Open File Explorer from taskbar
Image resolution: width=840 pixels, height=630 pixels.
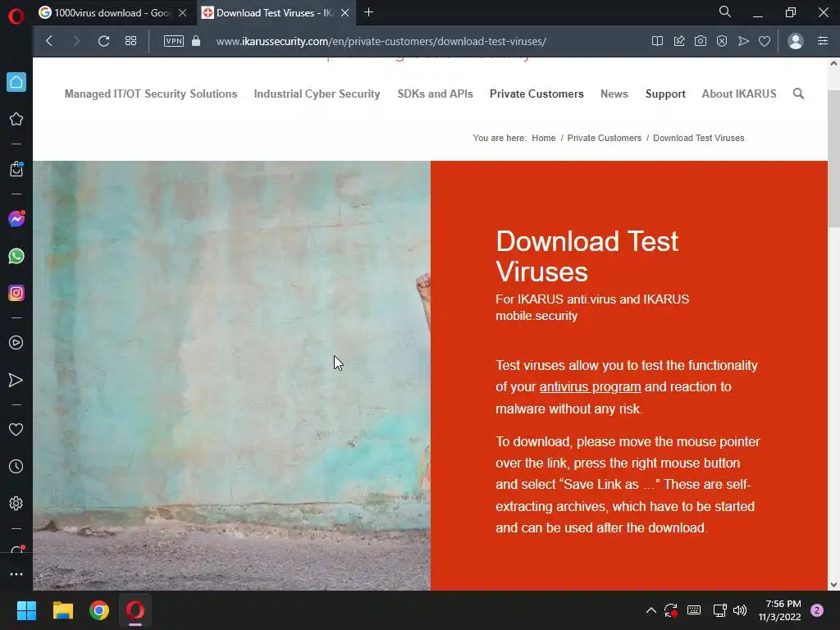tap(62, 610)
